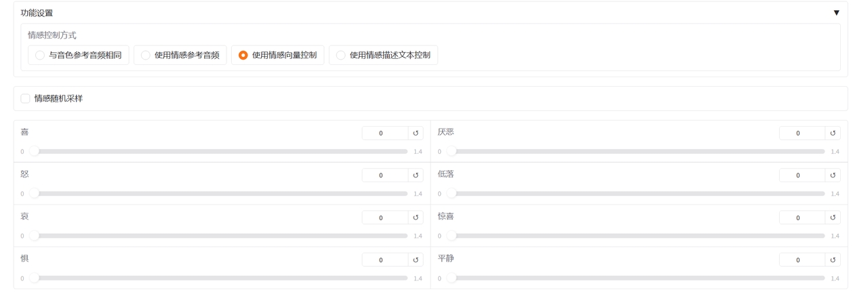
Task: Click the 喜 slider track
Action: click(x=220, y=152)
